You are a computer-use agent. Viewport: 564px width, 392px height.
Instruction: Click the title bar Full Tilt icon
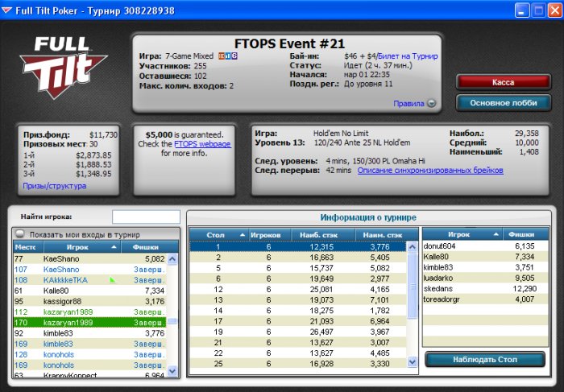click(6, 10)
